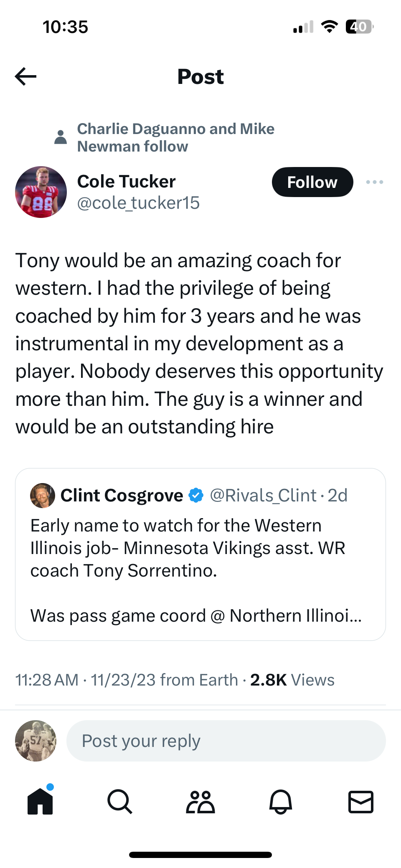Tap your own avatar beside the reply box
The height and width of the screenshot is (868, 401).
pyautogui.click(x=36, y=741)
